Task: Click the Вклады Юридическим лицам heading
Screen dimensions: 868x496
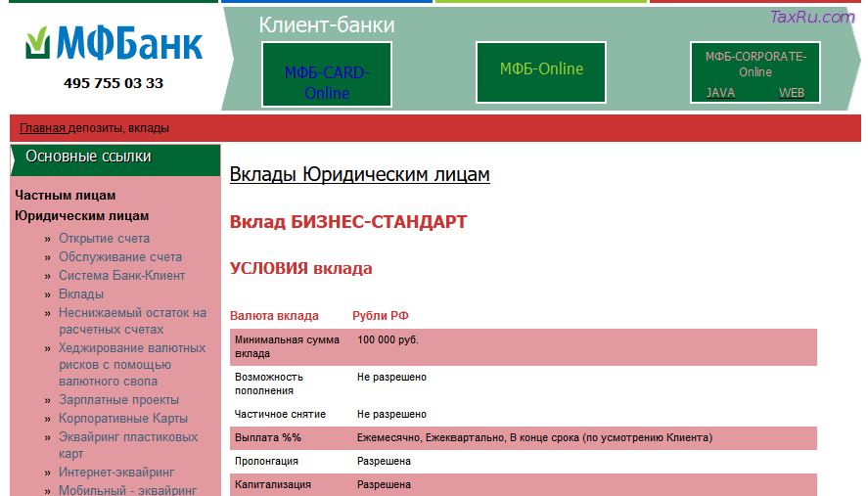Action: (x=359, y=174)
